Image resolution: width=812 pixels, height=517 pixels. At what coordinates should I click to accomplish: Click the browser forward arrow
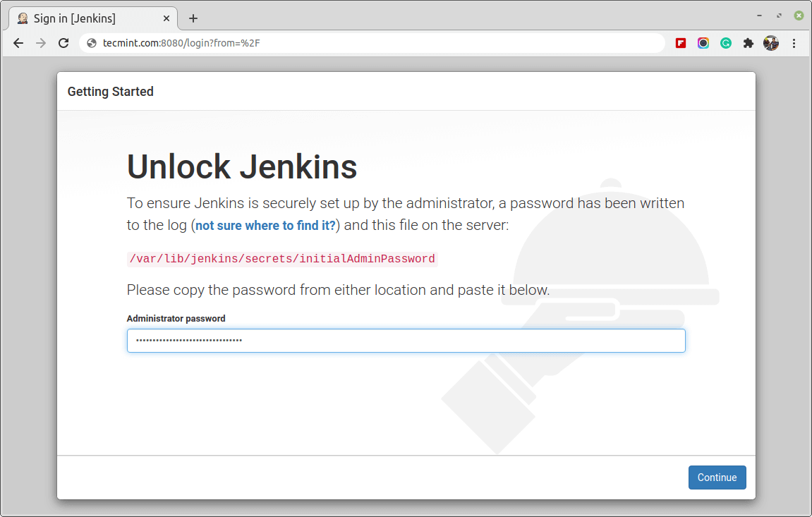pos(41,43)
